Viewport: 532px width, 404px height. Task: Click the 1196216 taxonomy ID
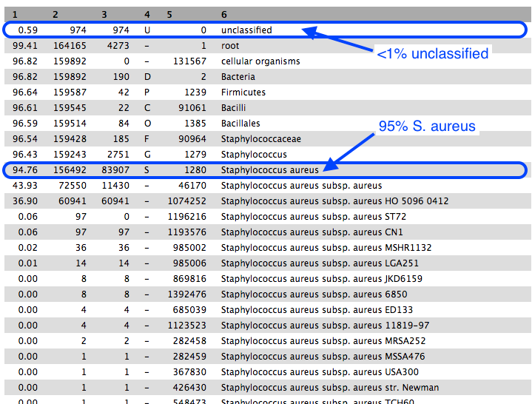(187, 217)
